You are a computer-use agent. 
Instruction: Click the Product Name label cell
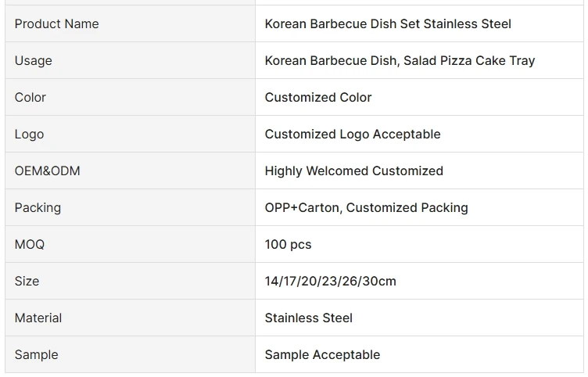pos(57,24)
